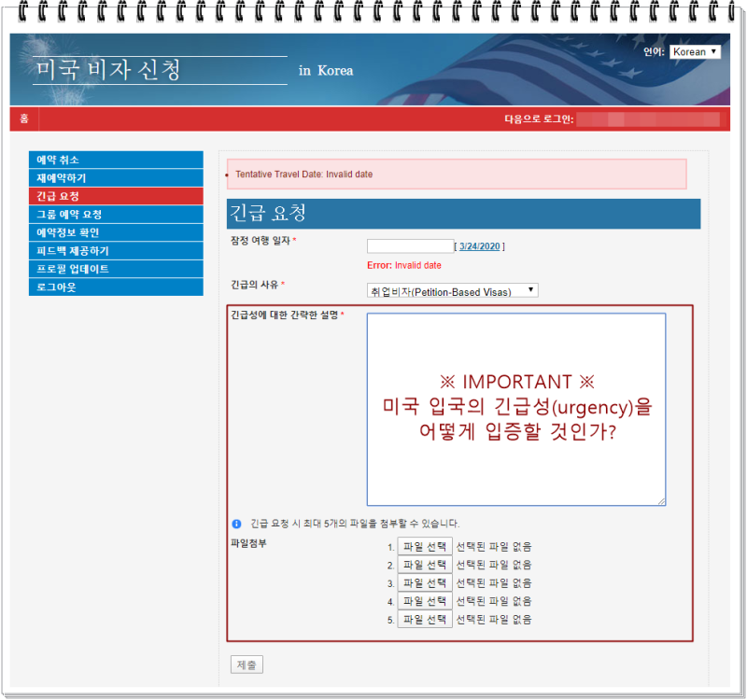This screenshot has width=747, height=700.
Task: Submit the form with 제출 button
Action: [x=247, y=665]
